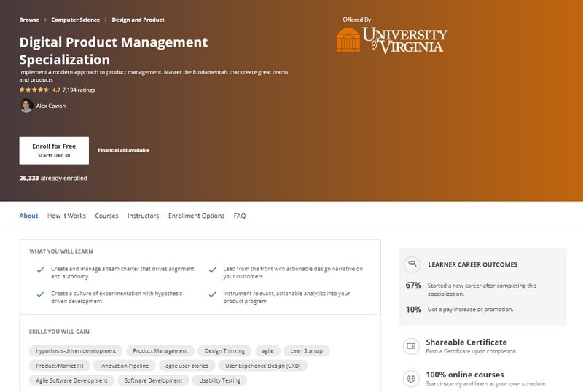Click the star rating icons

tap(34, 90)
